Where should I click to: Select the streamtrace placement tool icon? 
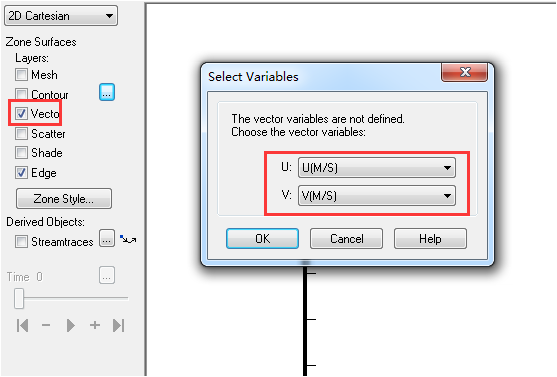click(128, 239)
